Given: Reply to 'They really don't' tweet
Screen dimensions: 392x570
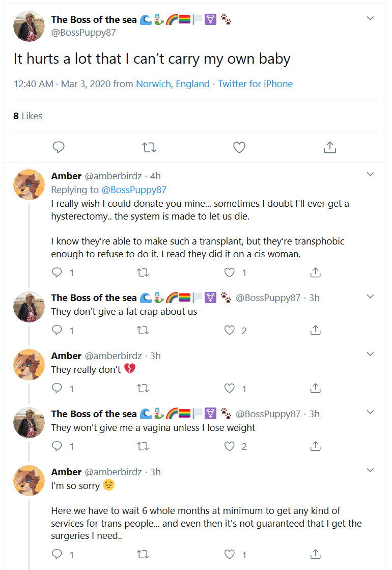Looking at the screenshot, I should 57,388.
